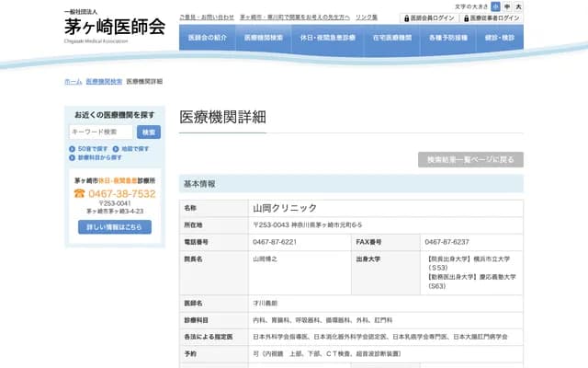The height and width of the screenshot is (368, 588).
Task: Click arrow icon beside 地図で探す
Action: 117,148
